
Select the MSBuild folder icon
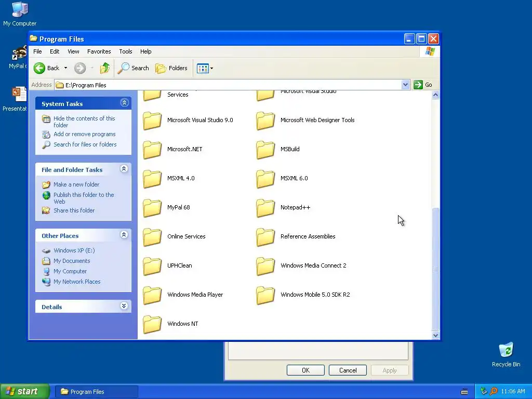(265, 150)
